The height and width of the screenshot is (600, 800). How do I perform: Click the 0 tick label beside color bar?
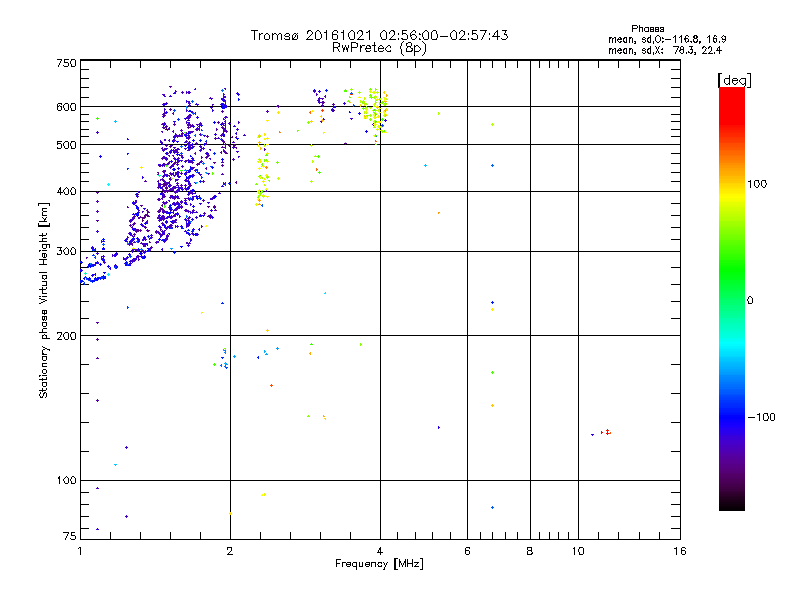click(750, 301)
